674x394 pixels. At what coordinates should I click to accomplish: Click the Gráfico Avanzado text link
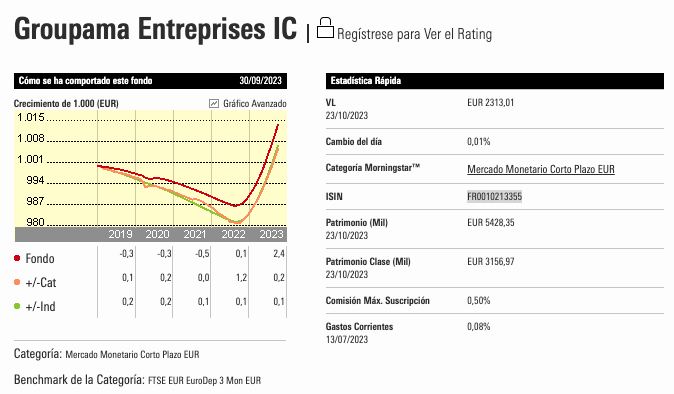(254, 104)
